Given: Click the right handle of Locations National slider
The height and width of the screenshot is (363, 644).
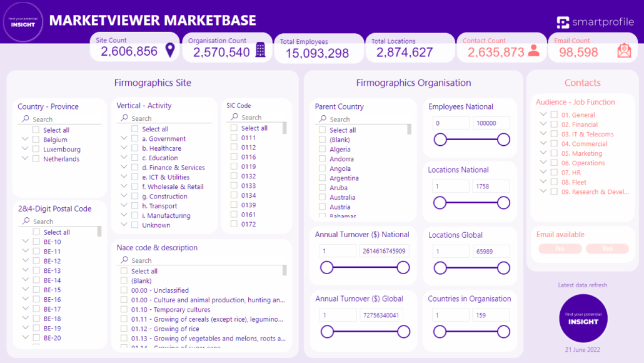Looking at the screenshot, I should coord(504,202).
